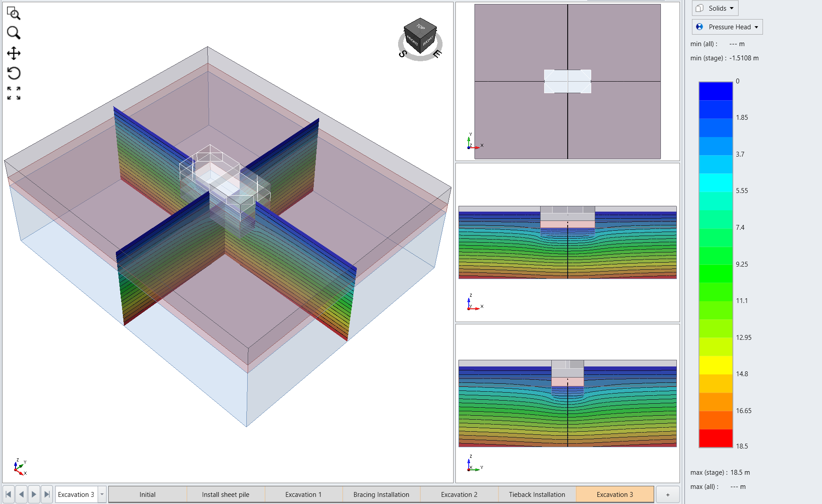Viewport: 822px width, 504px height.
Task: Click the dark blue legend band at 0
Action: pyautogui.click(x=715, y=91)
